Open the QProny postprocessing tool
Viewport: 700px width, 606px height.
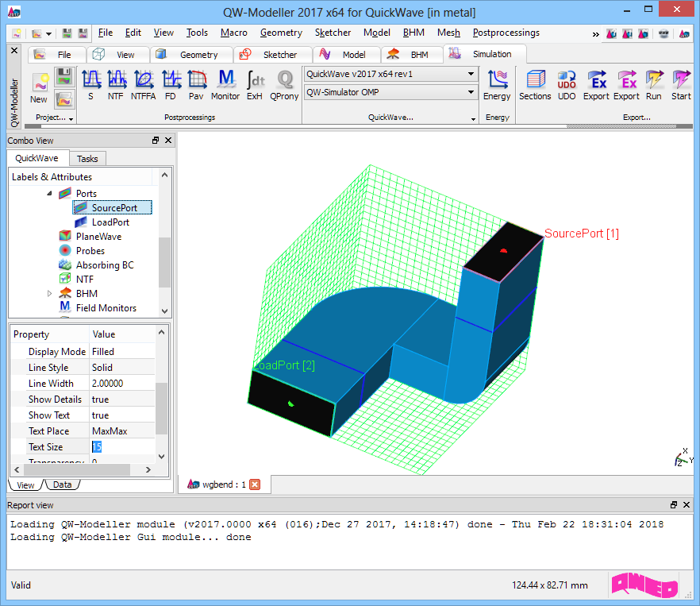pyautogui.click(x=283, y=84)
